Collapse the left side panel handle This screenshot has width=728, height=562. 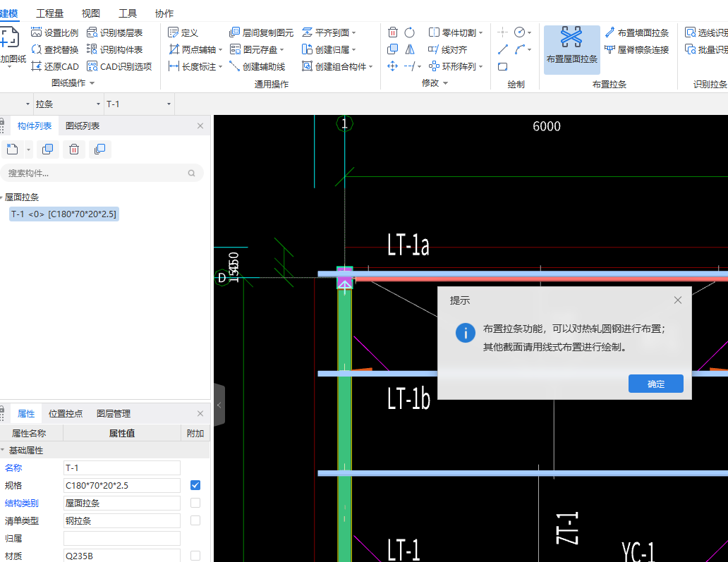click(219, 405)
